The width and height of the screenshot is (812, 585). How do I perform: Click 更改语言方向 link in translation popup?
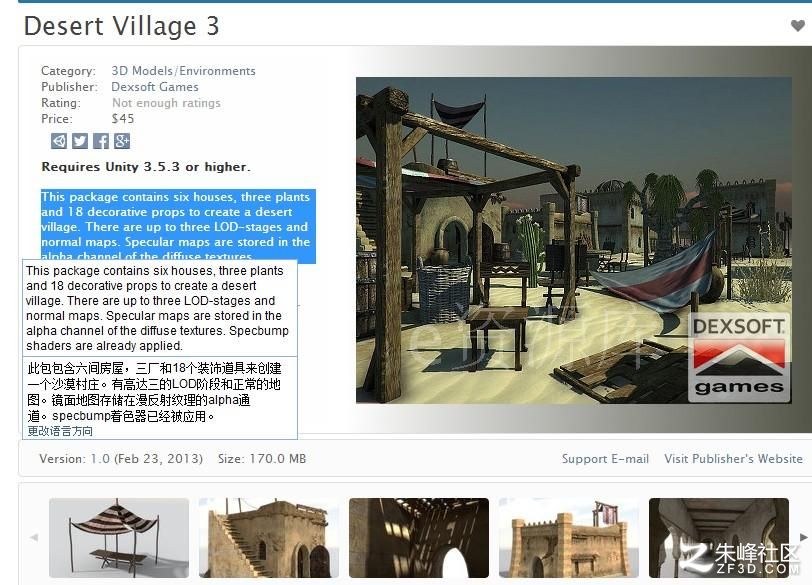click(x=60, y=431)
